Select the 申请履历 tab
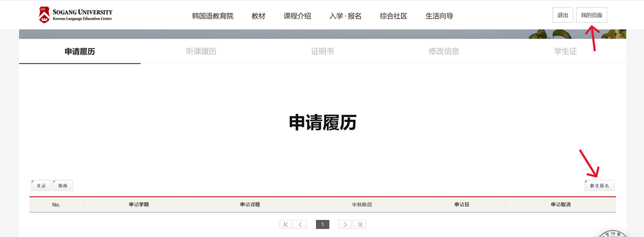The image size is (644, 237). coord(80,51)
